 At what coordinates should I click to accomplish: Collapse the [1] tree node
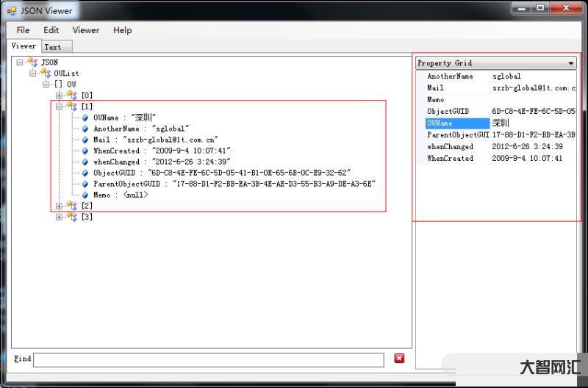point(60,107)
